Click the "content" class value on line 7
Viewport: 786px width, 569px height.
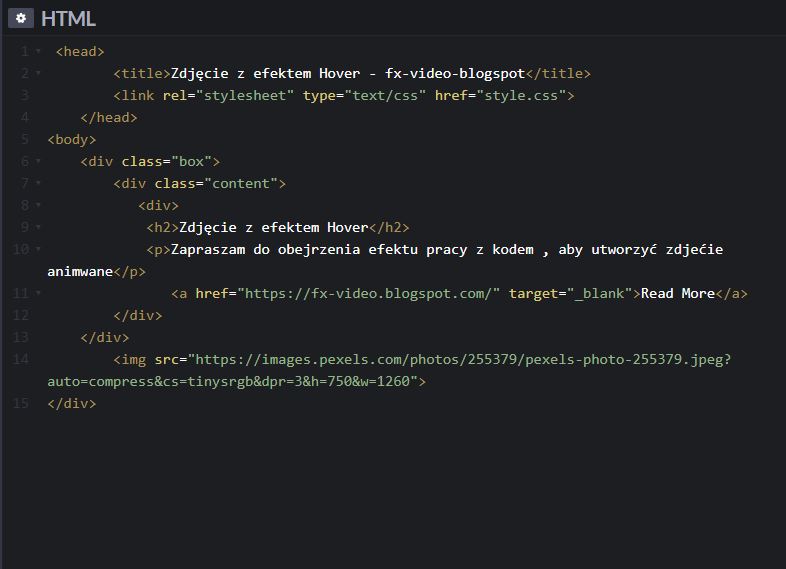point(241,183)
